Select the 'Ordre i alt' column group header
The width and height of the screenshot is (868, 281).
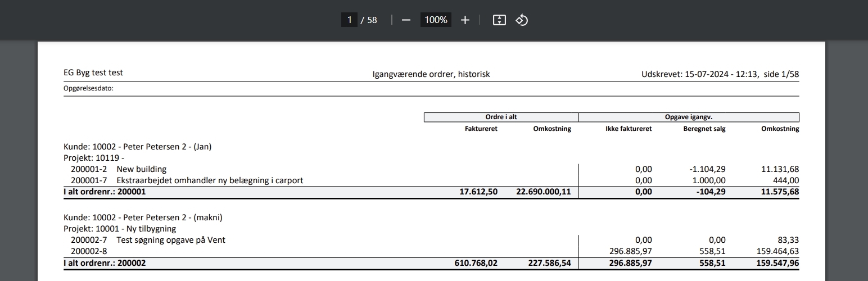pyautogui.click(x=501, y=117)
